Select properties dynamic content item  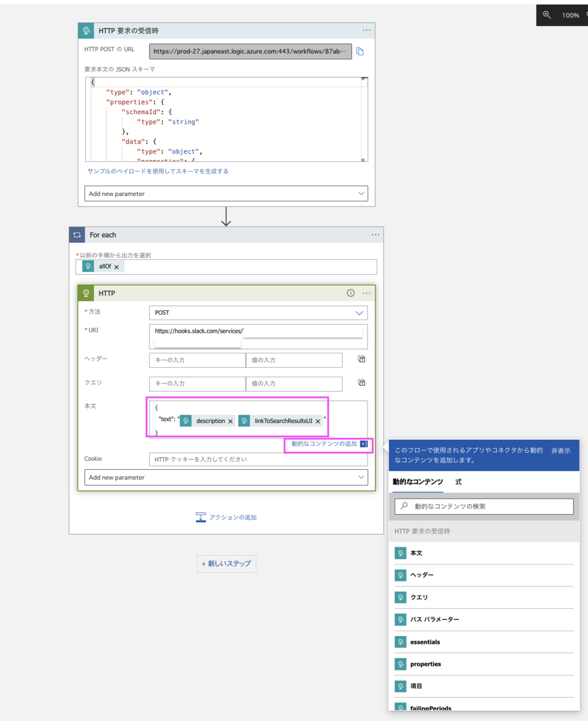pos(483,664)
